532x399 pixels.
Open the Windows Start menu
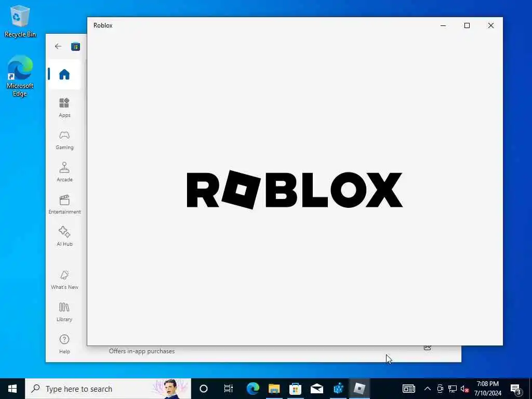pyautogui.click(x=12, y=389)
